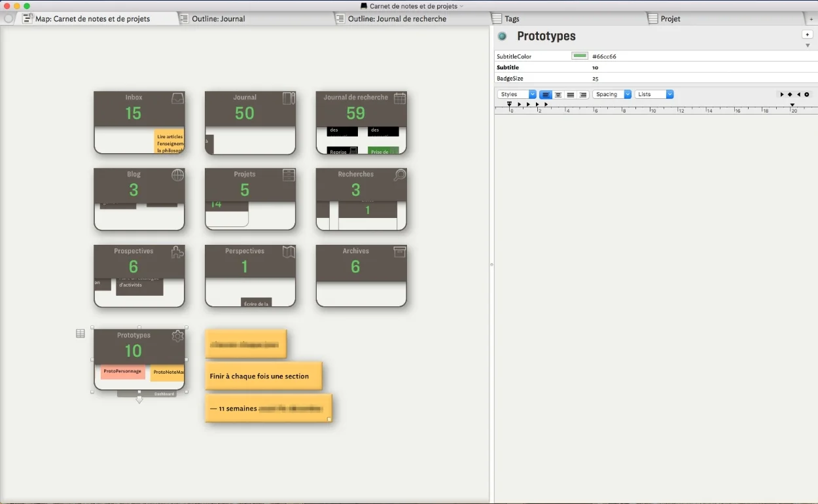Click the Map tab icon
This screenshot has height=504, width=818.
(x=27, y=18)
